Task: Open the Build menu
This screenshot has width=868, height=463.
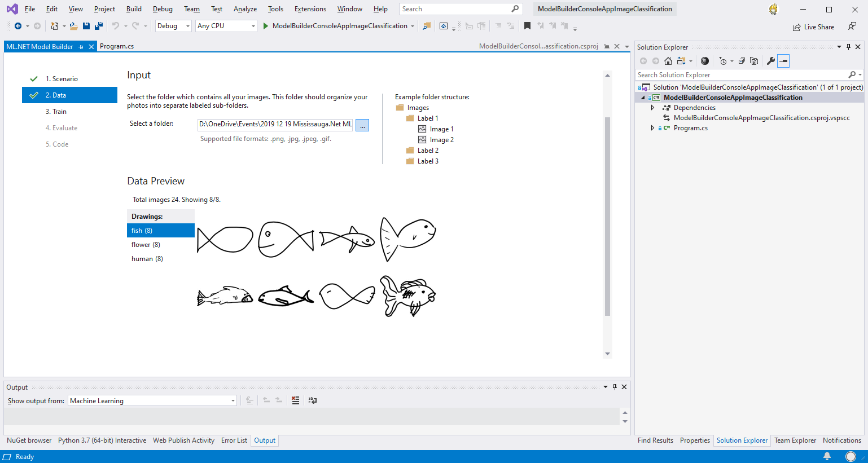Action: pyautogui.click(x=134, y=9)
